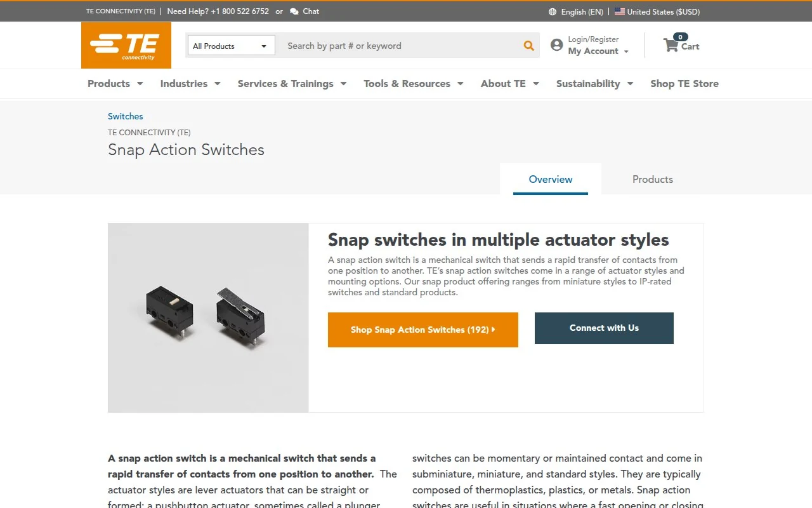Click the TE Connectivity logo
Screen dimensions: 812x508
126,45
